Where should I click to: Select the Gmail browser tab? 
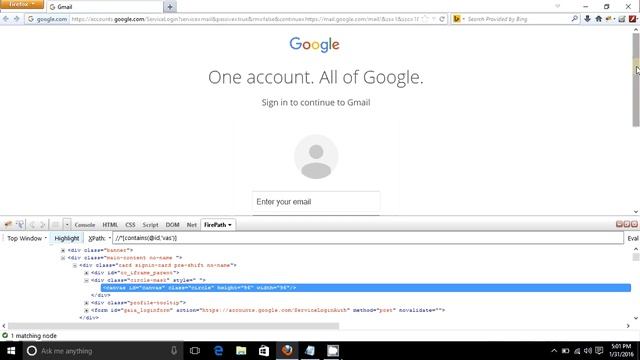coord(105,7)
